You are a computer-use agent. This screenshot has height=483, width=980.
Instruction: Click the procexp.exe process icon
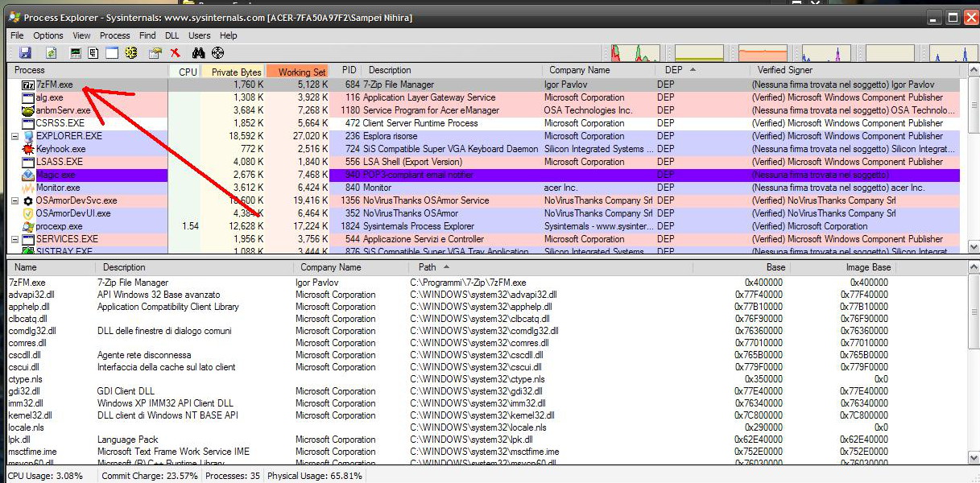pyautogui.click(x=28, y=226)
